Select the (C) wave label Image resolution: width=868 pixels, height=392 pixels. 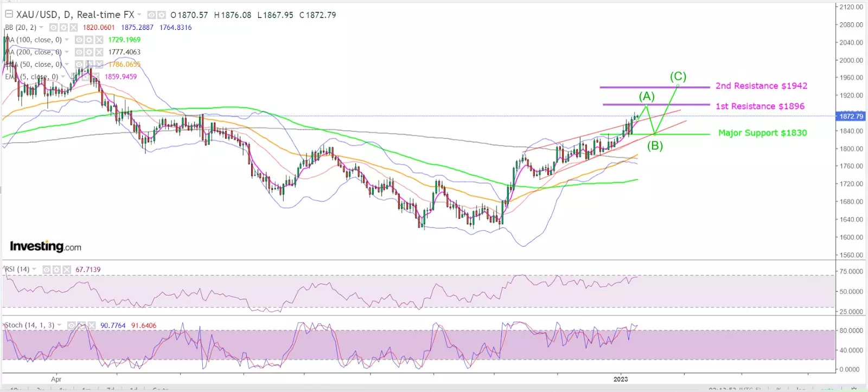678,77
